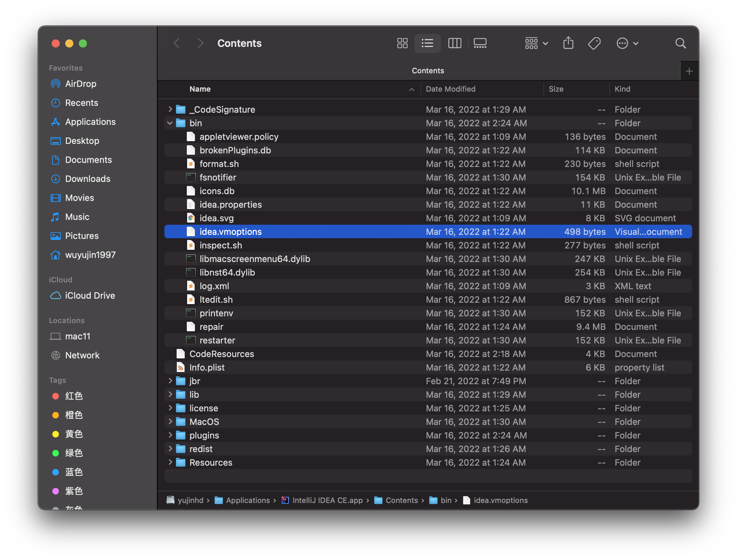Select the orange 橙色 tag
The image size is (737, 560).
click(74, 415)
